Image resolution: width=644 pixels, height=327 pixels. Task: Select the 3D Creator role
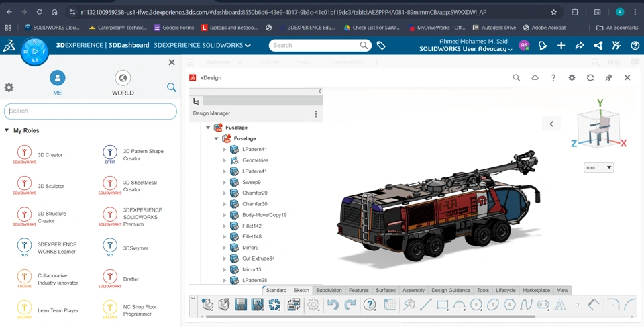(x=39, y=155)
